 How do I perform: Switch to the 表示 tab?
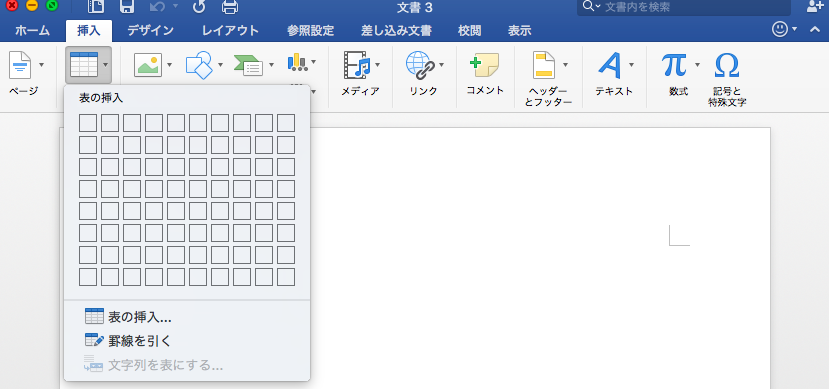(x=519, y=31)
